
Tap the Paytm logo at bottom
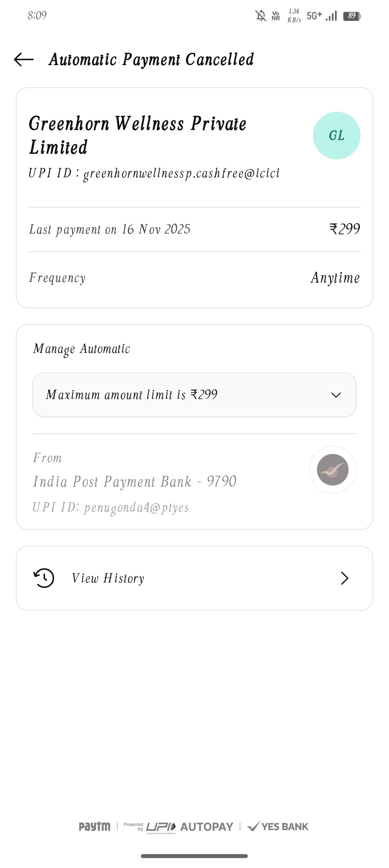click(94, 826)
